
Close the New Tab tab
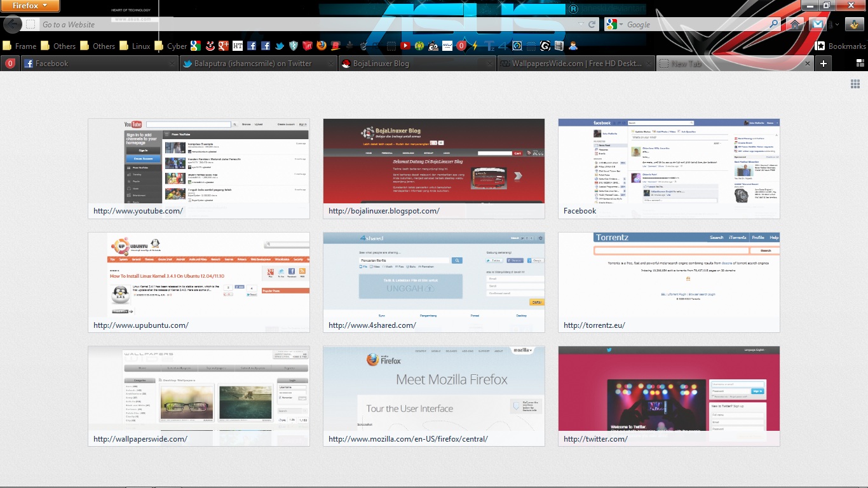[x=808, y=64]
